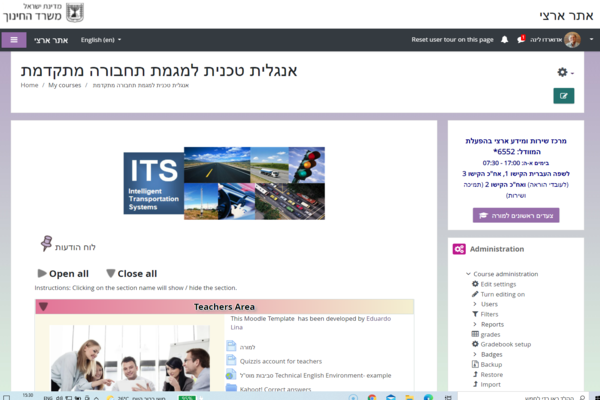
Task: Click the pushpin icon beside לוח הודעות
Action: 46,243
